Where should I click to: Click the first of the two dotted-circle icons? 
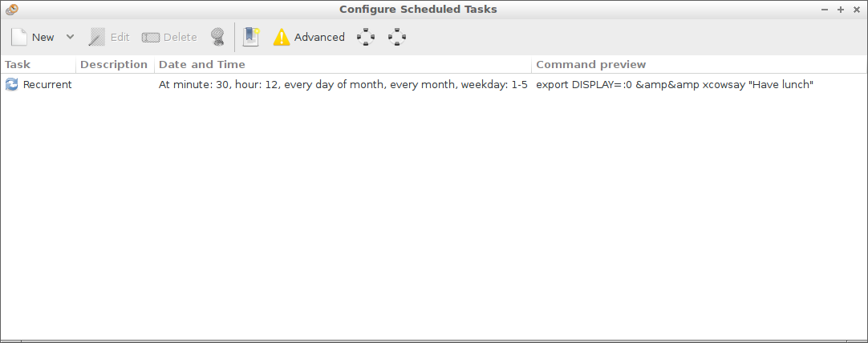point(366,37)
